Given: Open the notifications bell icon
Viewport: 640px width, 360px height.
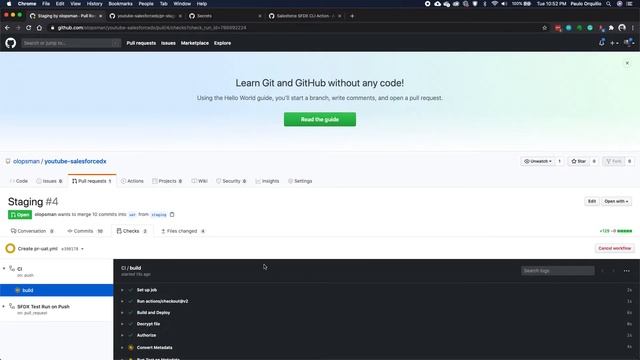Looking at the screenshot, I should point(602,42).
